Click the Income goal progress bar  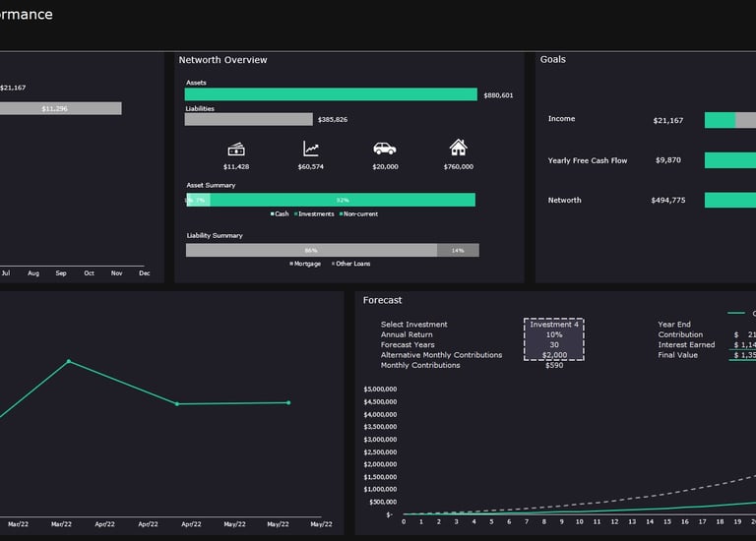click(x=730, y=120)
